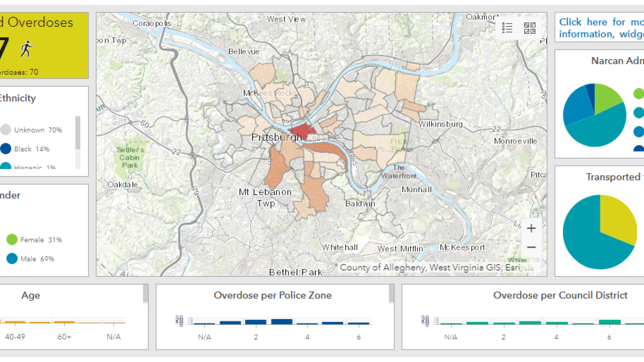
Task: Click the tallest blue Police Zone bar
Action: 281,321
